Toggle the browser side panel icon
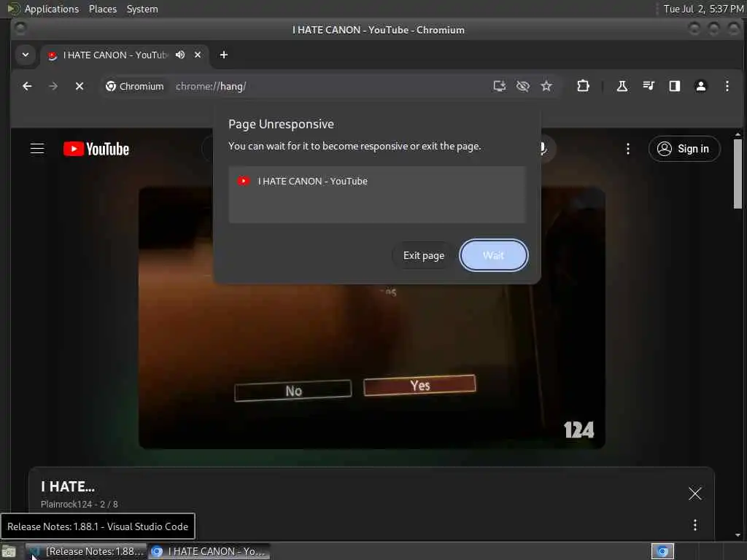This screenshot has height=560, width=747. (x=675, y=86)
